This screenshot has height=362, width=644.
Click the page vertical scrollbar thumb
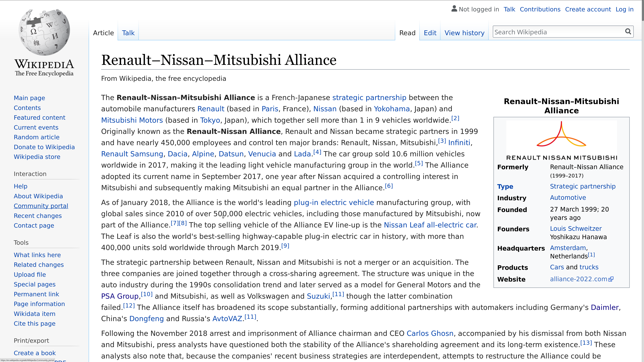[x=642, y=11]
